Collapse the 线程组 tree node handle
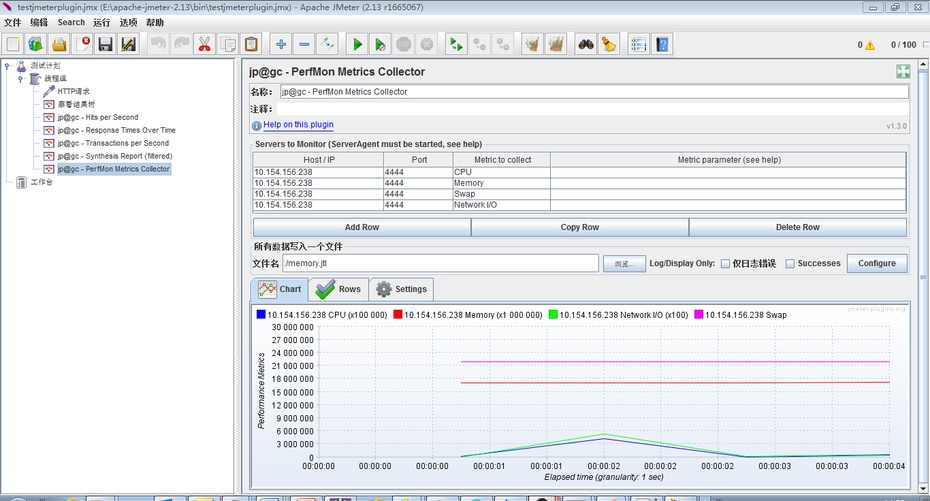This screenshot has height=501, width=930. pyautogui.click(x=20, y=78)
